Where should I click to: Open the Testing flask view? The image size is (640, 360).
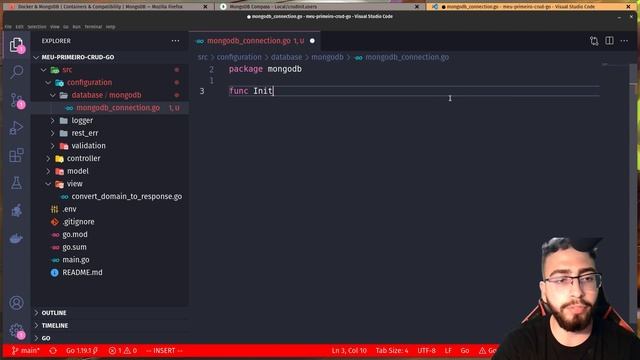point(16,183)
